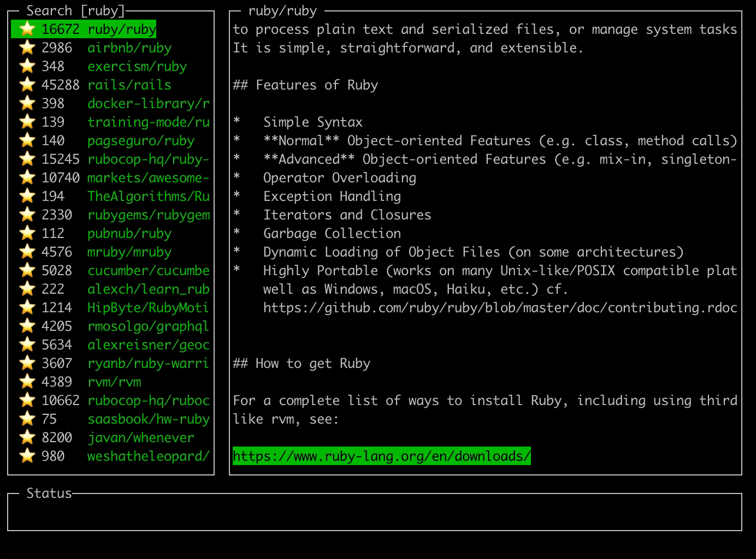Select the javan/whenever repository
The image size is (756, 559).
coord(141,437)
